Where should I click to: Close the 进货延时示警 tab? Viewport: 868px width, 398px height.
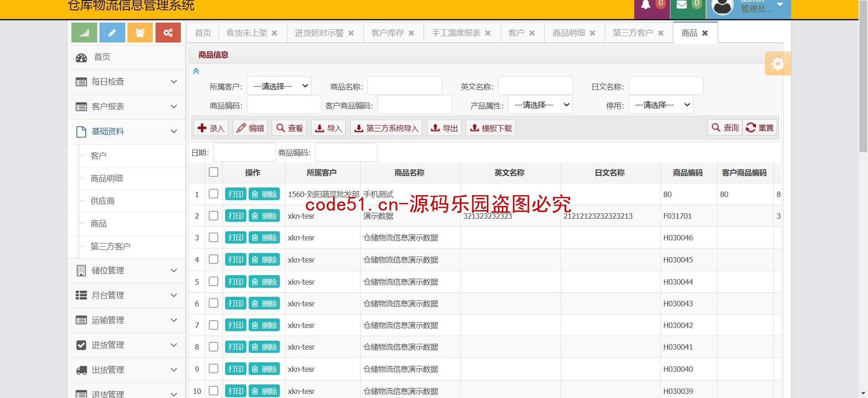pyautogui.click(x=351, y=33)
